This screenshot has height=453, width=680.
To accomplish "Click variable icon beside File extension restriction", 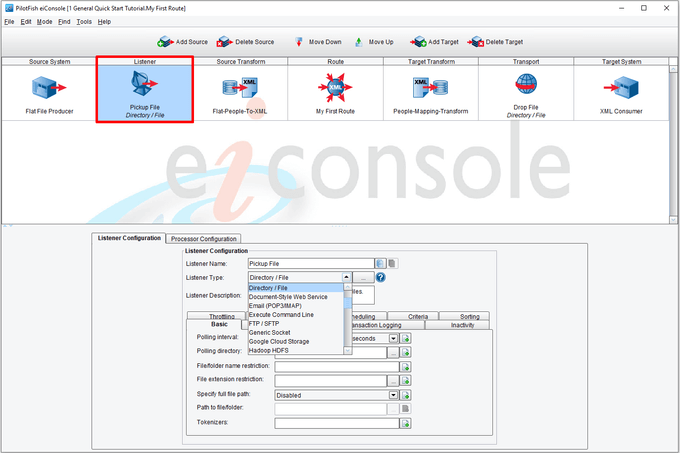I will pyautogui.click(x=405, y=381).
